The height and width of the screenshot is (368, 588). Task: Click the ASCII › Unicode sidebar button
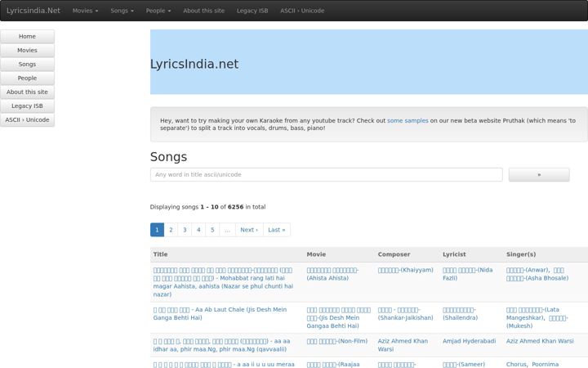(28, 119)
